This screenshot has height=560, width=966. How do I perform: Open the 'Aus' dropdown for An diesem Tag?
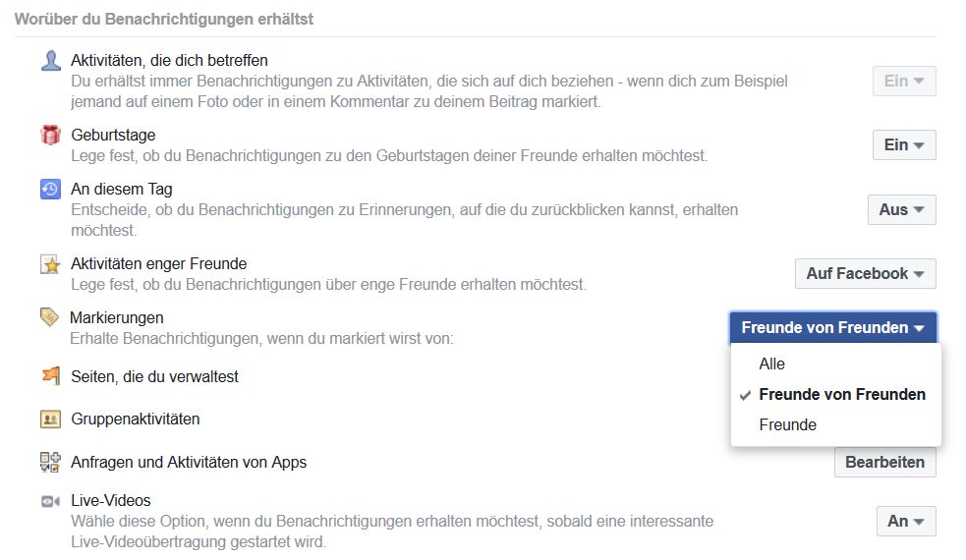coord(901,209)
